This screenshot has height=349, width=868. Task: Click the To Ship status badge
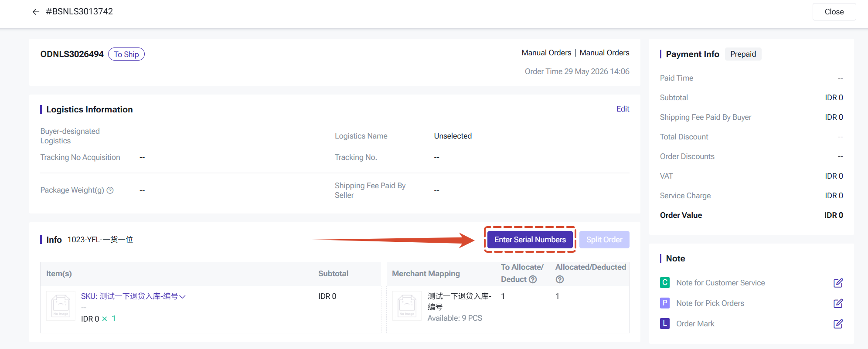(126, 54)
